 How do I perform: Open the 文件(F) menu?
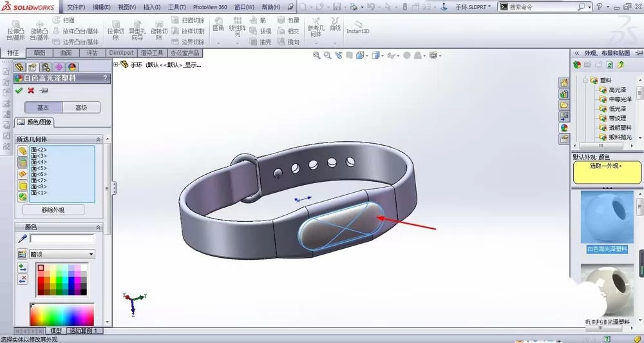coord(76,7)
